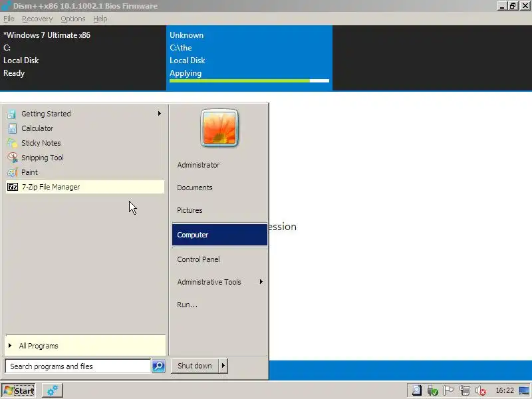Click the network tray icon
The width and height of the screenshot is (532, 399).
(x=464, y=390)
